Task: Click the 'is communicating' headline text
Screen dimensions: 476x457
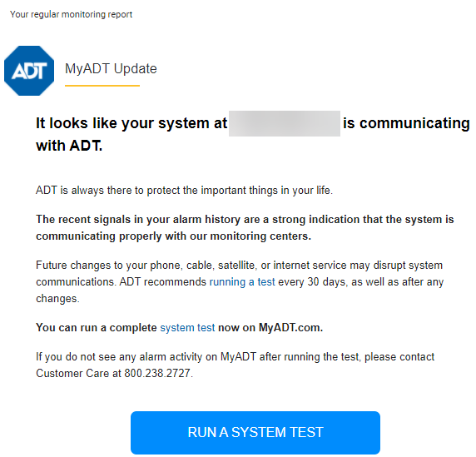Action: coord(406,123)
